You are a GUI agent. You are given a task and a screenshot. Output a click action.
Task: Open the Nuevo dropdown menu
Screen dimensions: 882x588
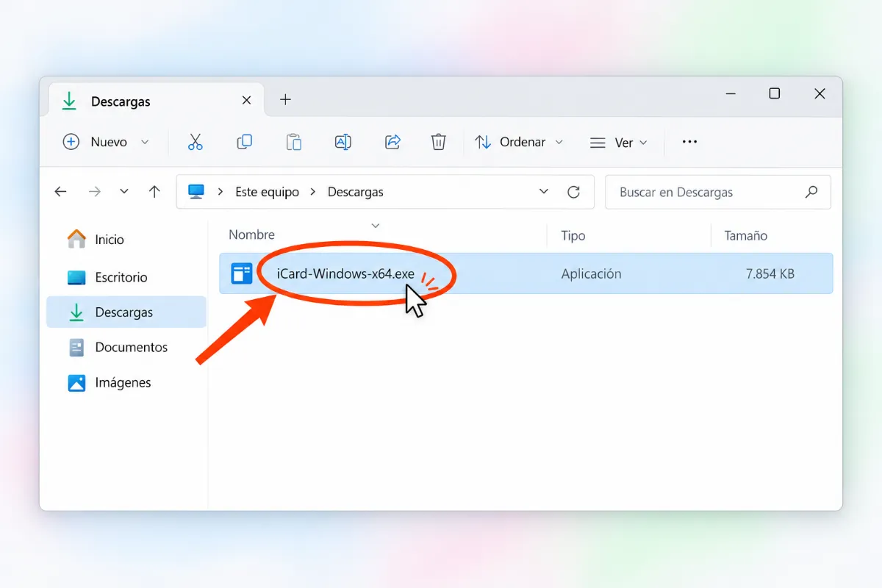coord(106,142)
